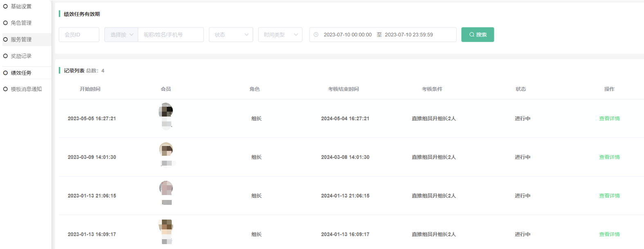Click member avatar in 2023-01-13 21:06:15 row
644x249 pixels.
click(x=166, y=188)
